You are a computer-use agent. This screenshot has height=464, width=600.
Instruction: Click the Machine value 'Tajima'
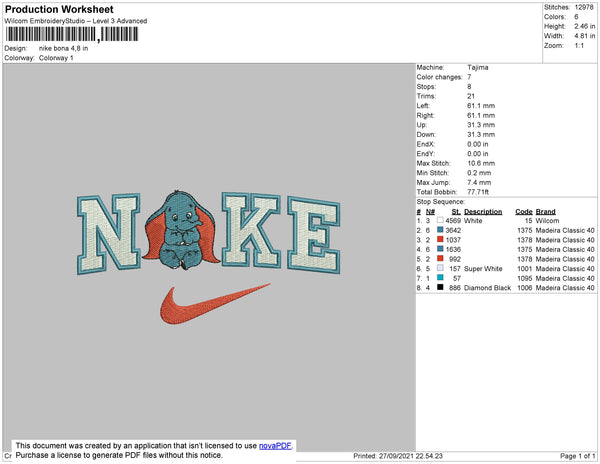478,67
